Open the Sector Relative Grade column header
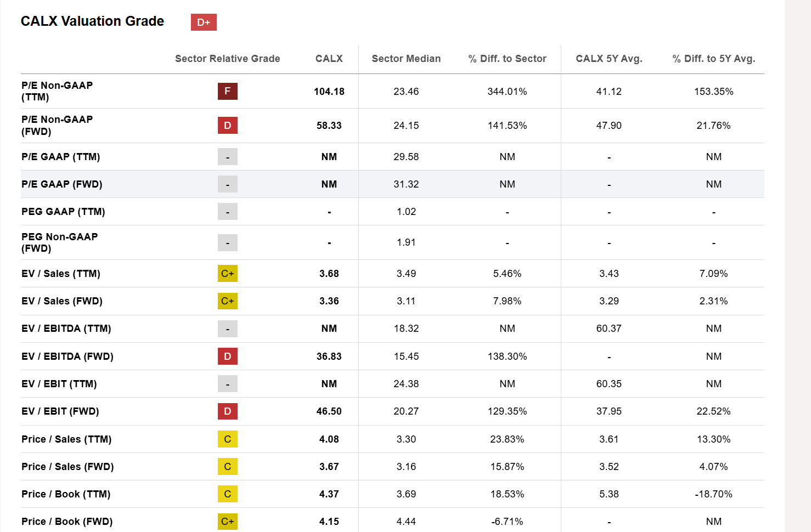Image resolution: width=811 pixels, height=532 pixels. (x=227, y=58)
